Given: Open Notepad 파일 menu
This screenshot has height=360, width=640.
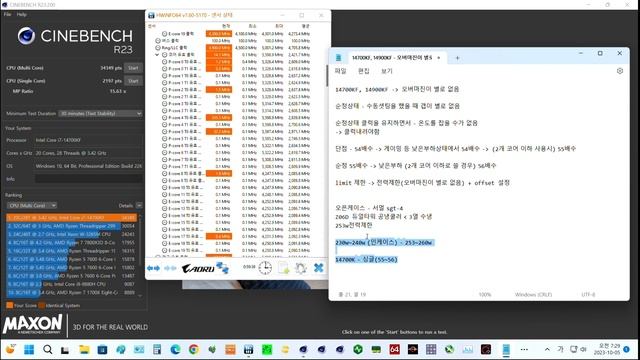Looking at the screenshot, I should coord(341,71).
